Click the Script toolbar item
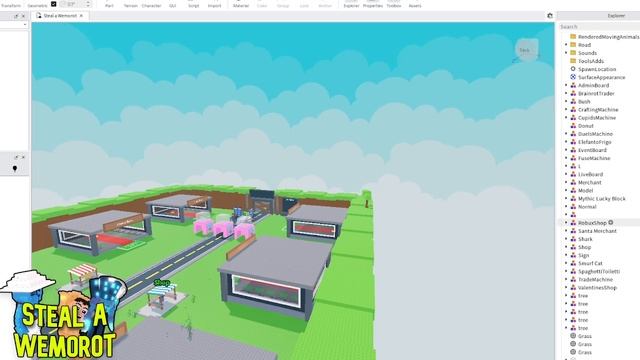This screenshot has width=640, height=360. coord(193,6)
